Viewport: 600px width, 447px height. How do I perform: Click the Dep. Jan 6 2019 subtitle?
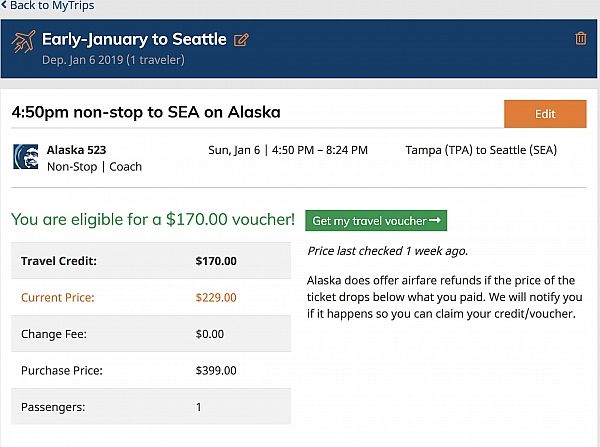[113, 61]
